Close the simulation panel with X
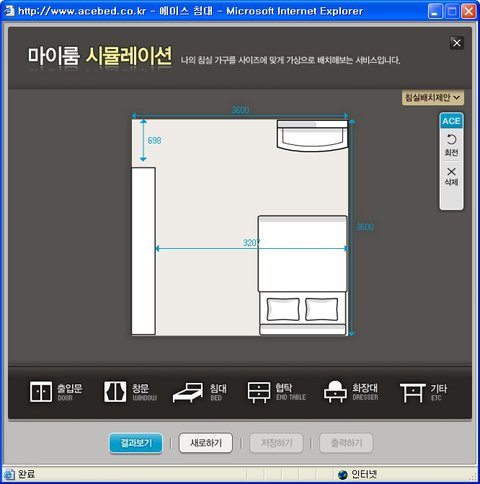The height and width of the screenshot is (484, 480). click(457, 43)
